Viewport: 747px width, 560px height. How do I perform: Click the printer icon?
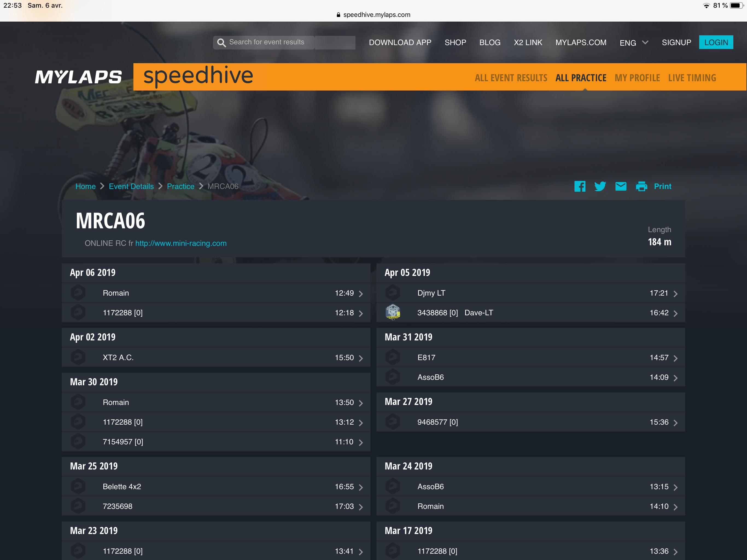[x=641, y=186]
